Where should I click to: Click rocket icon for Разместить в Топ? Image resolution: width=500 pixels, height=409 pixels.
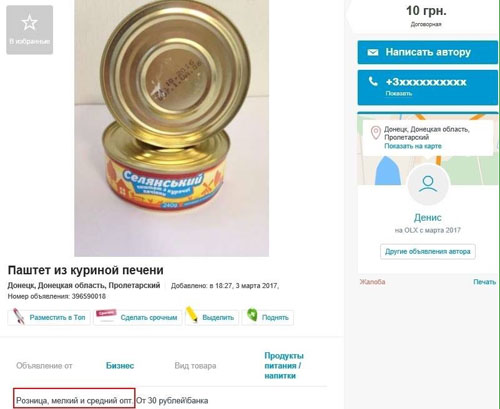(x=19, y=317)
